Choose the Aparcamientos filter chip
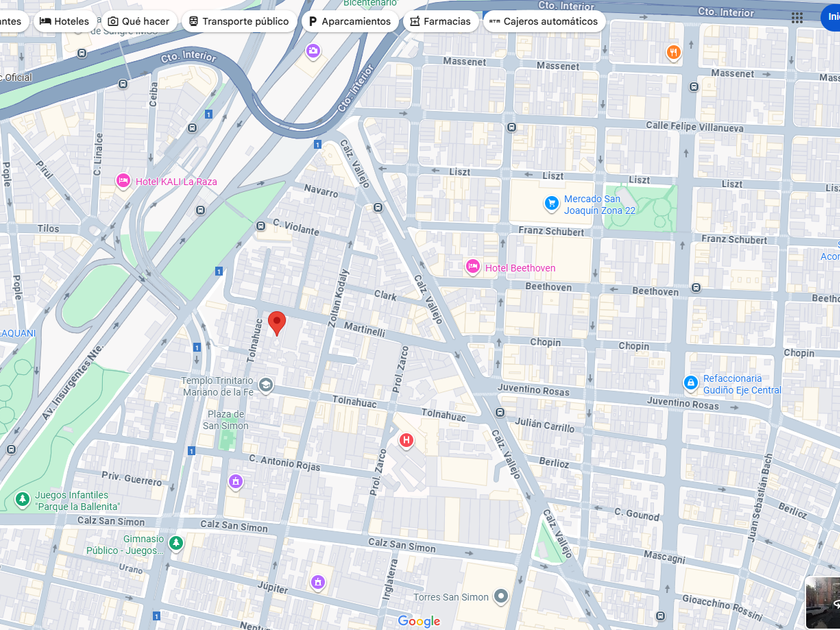Viewport: 840px width, 630px height. pos(350,21)
